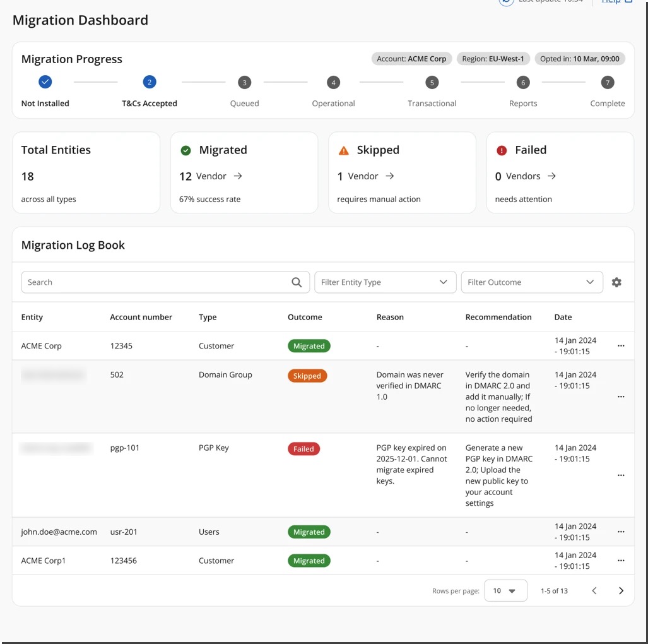Sort by Date column header
The height and width of the screenshot is (644, 648).
coord(563,317)
